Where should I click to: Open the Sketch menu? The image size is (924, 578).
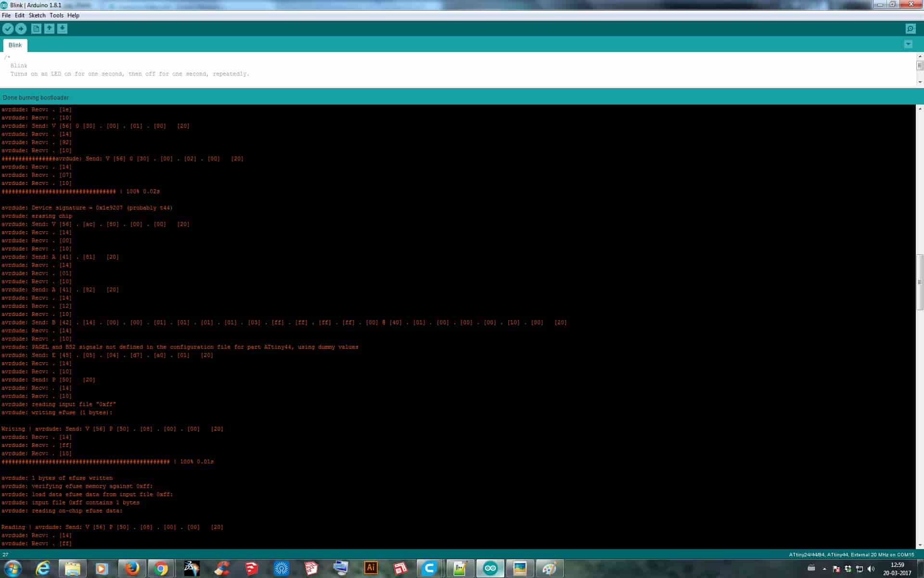tap(37, 15)
